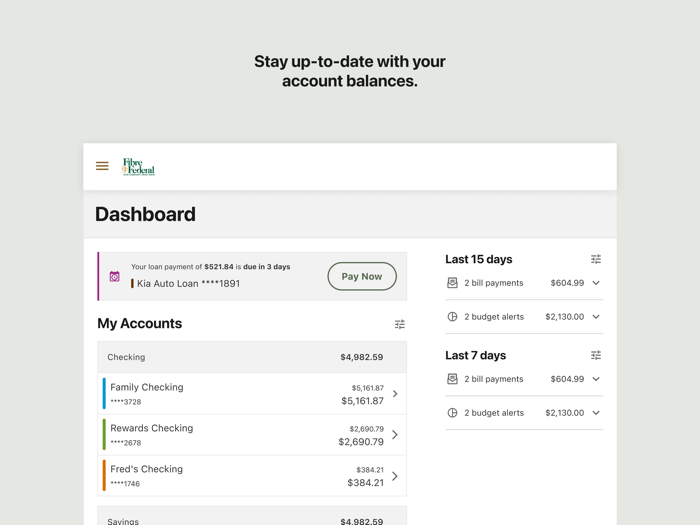The height and width of the screenshot is (525, 700).
Task: Click budget alerts icon under Last 7 days
Action: pyautogui.click(x=452, y=413)
